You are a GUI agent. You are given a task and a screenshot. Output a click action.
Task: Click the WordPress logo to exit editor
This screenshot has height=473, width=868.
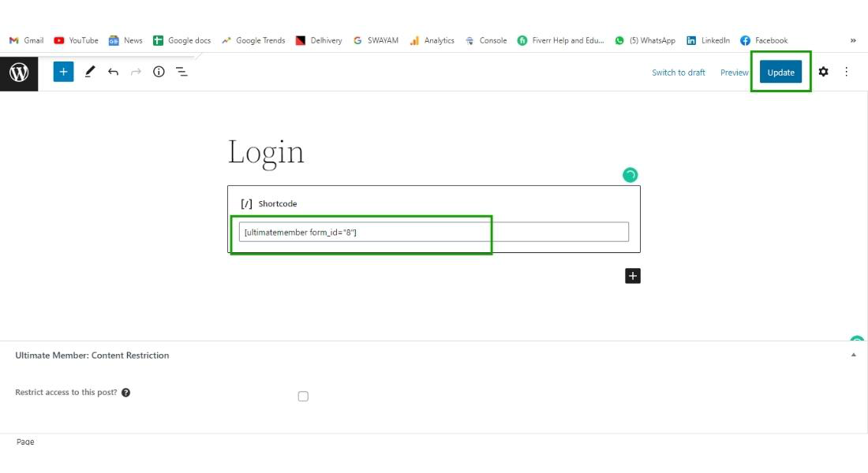point(19,73)
